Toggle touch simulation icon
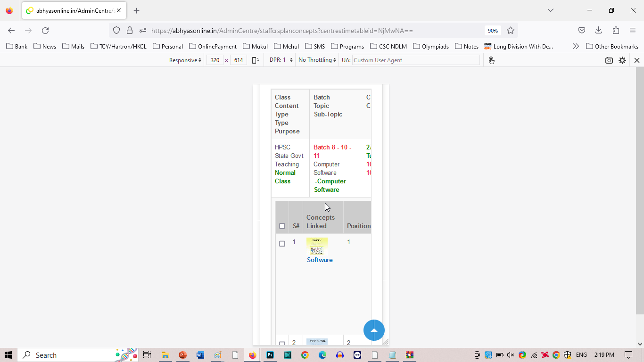 tap(491, 60)
